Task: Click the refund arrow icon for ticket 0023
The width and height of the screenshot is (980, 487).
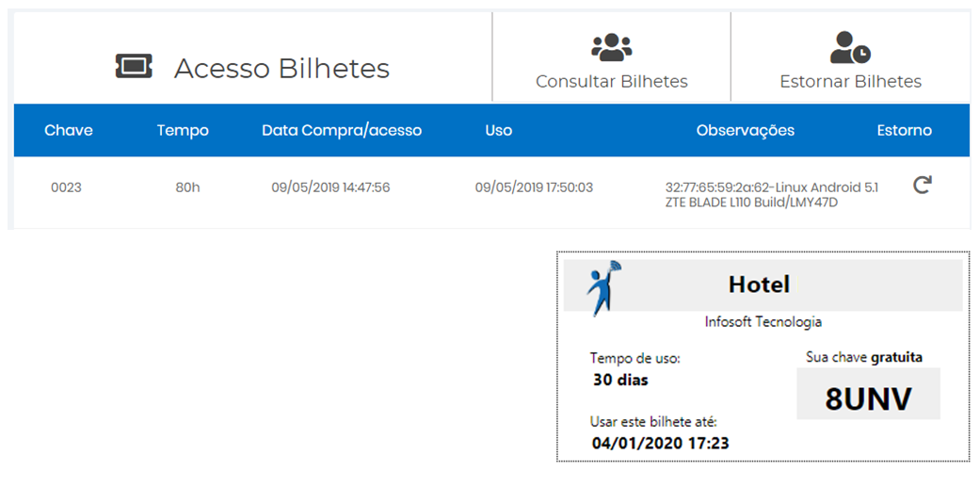Action: (922, 186)
